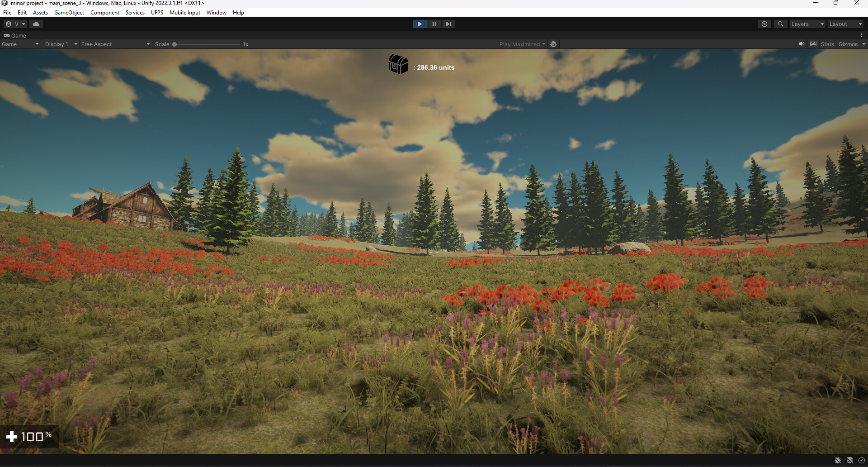Open the Game view options via three-dot menu
868x467 pixels.
coord(862,34)
